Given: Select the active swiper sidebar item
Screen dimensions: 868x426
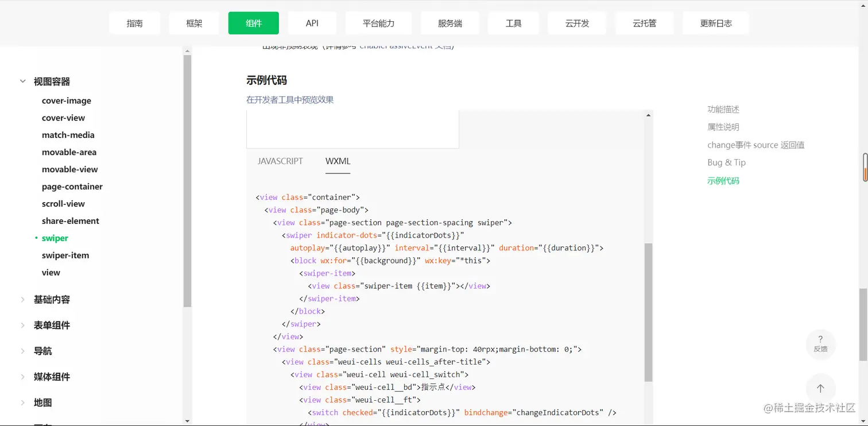Looking at the screenshot, I should (55, 238).
